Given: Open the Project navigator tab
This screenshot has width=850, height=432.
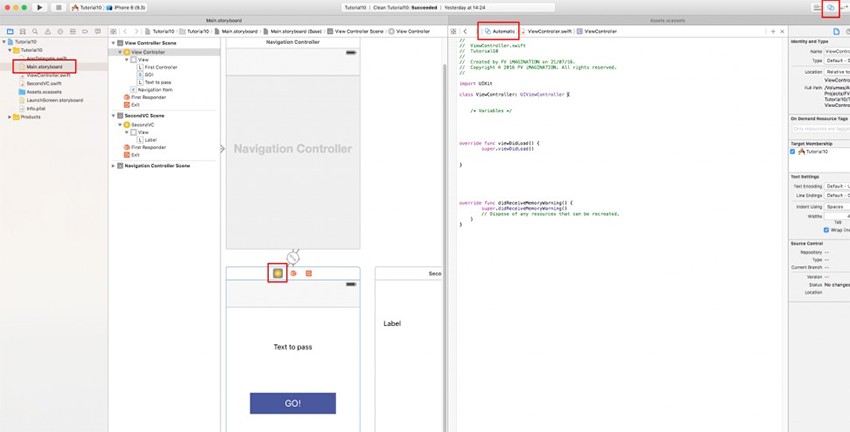Looking at the screenshot, I should [x=10, y=31].
